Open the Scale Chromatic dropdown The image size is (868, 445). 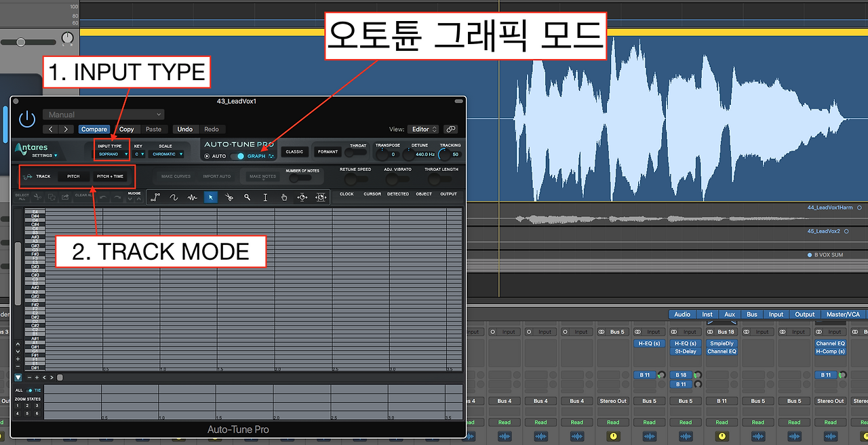point(167,154)
